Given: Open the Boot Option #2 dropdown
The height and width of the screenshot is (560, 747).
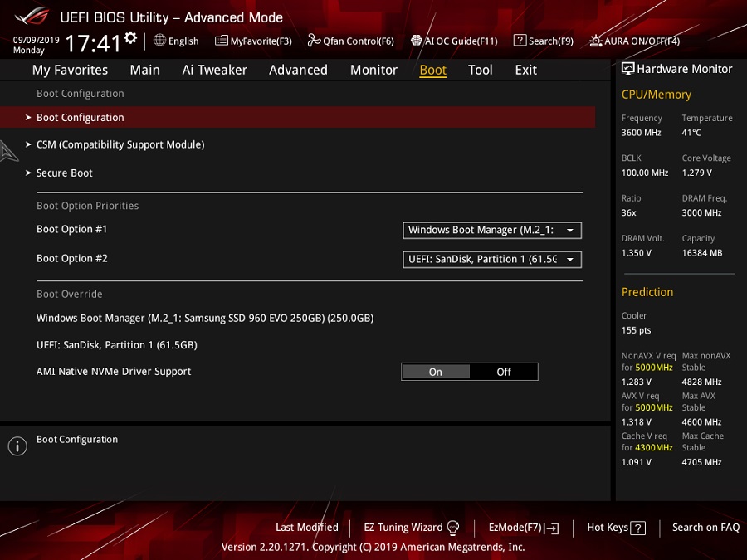Looking at the screenshot, I should pyautogui.click(x=492, y=260).
